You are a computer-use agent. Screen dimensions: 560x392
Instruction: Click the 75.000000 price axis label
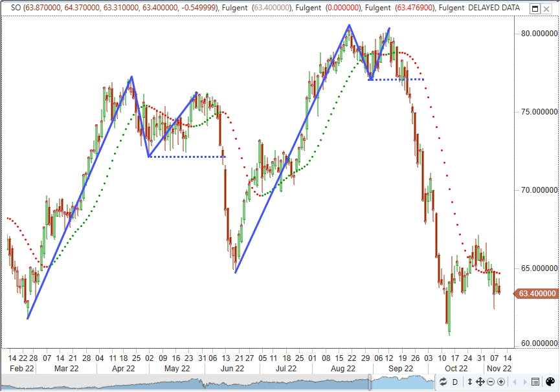point(539,112)
